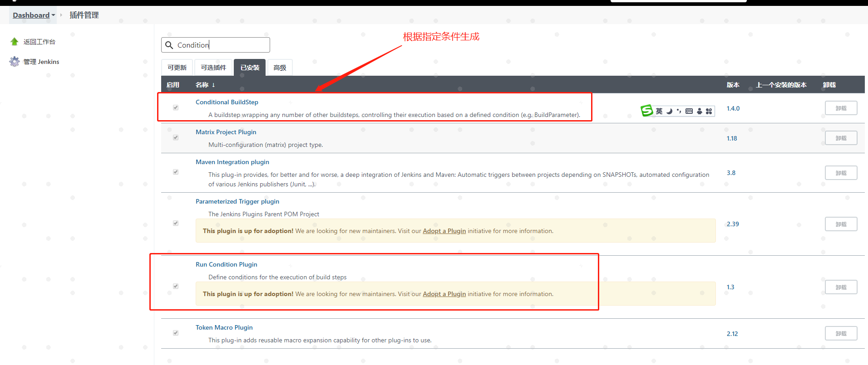Screen dimensions: 868x365
Task: Click version 3.8 of Maven Integration plugin
Action: pos(731,173)
